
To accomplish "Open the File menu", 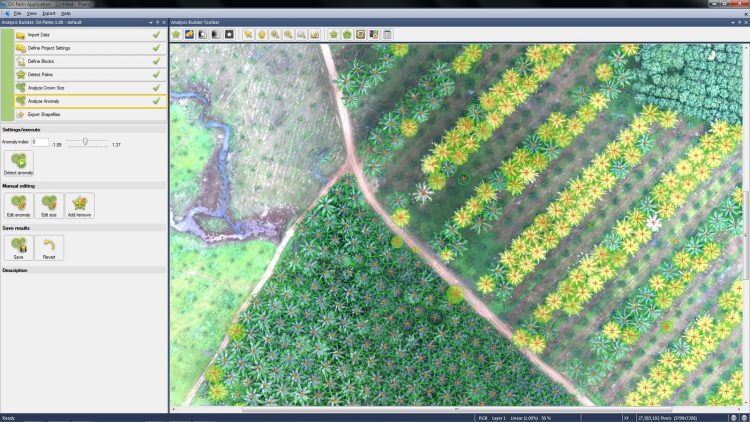I will (18, 13).
